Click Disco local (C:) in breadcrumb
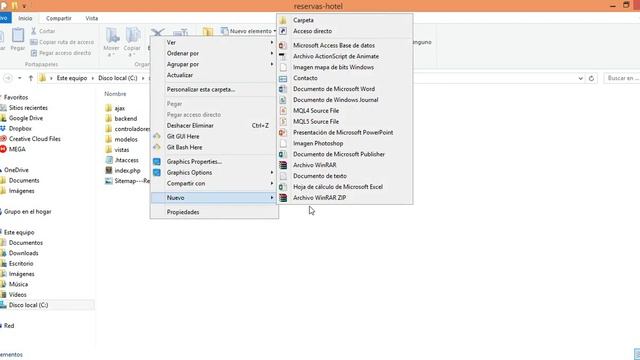The height and width of the screenshot is (360, 640). (x=118, y=78)
